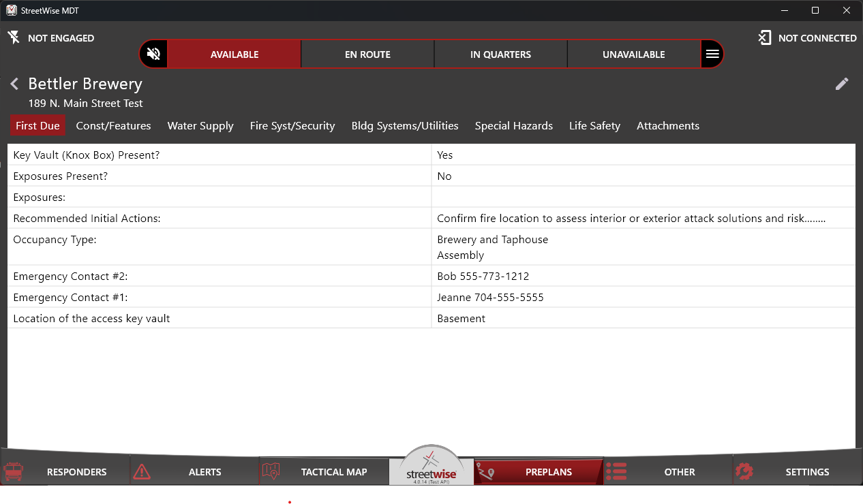Click the fire truck Responders icon
Screen dimensions: 863x504
(14, 471)
